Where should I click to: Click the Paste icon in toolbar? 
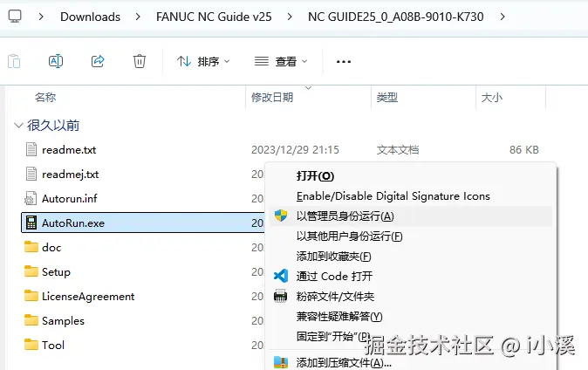14,61
